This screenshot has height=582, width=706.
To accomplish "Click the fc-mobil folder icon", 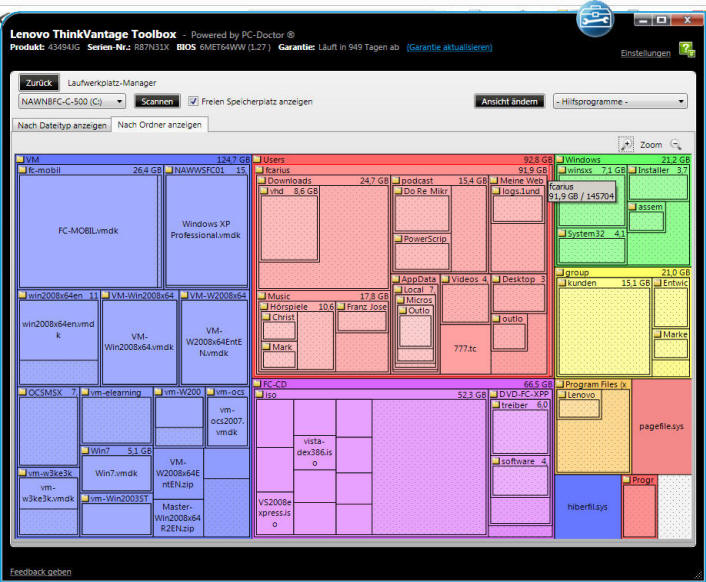I will tap(23, 170).
